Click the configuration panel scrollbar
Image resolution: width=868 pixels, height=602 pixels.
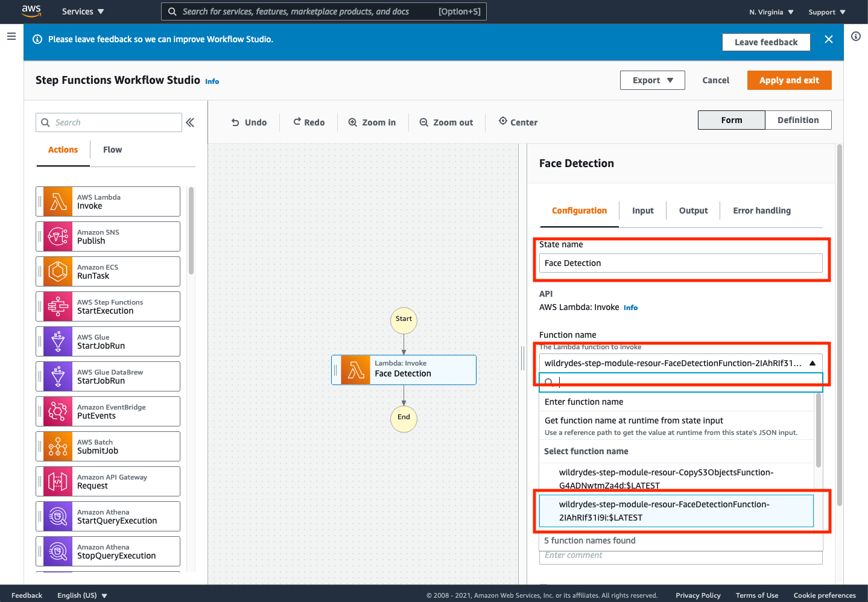840,325
